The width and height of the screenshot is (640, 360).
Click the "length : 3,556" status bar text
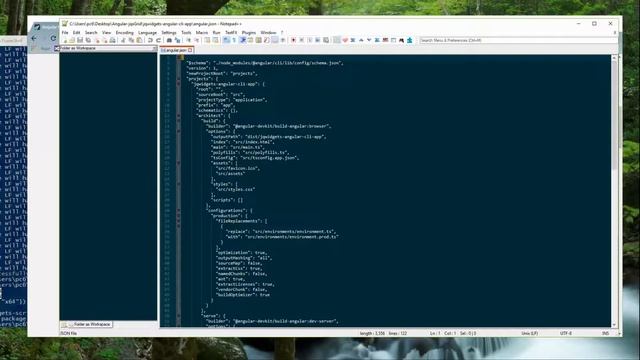click(372, 333)
